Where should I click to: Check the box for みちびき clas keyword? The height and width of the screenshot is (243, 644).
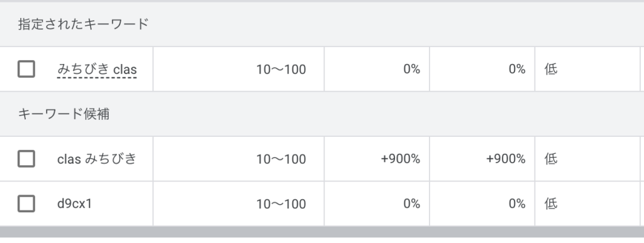[26, 69]
